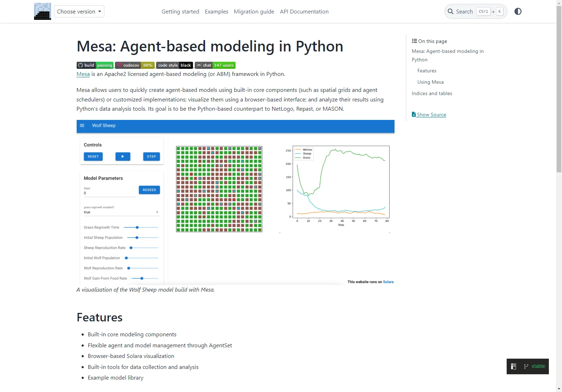Click the RESET button
The image size is (562, 392).
tap(93, 156)
